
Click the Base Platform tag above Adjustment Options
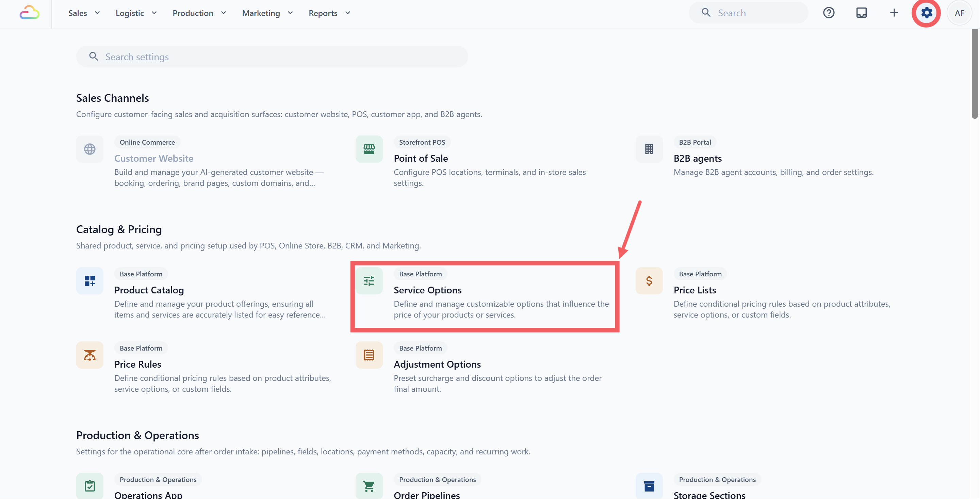click(x=420, y=348)
